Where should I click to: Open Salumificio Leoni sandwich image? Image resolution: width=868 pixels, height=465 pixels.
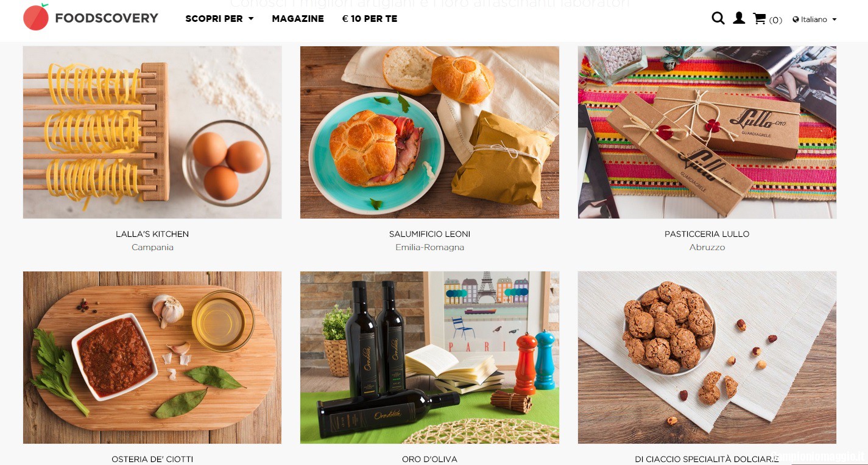point(429,132)
